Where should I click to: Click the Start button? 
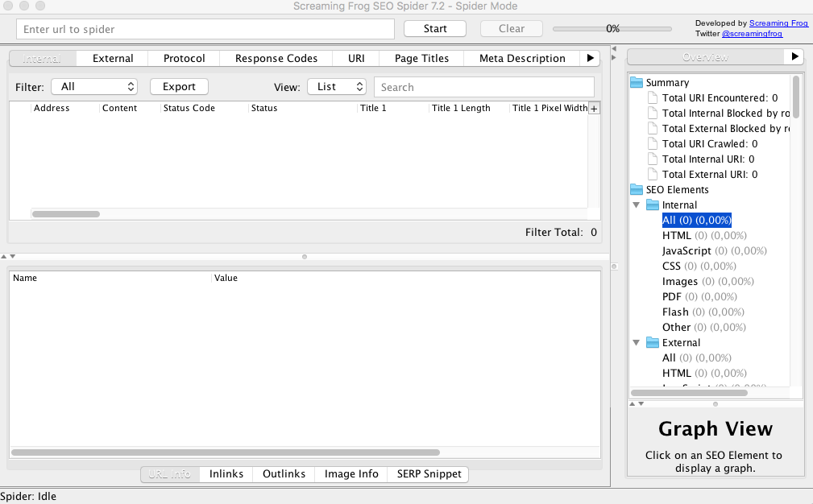(x=435, y=28)
